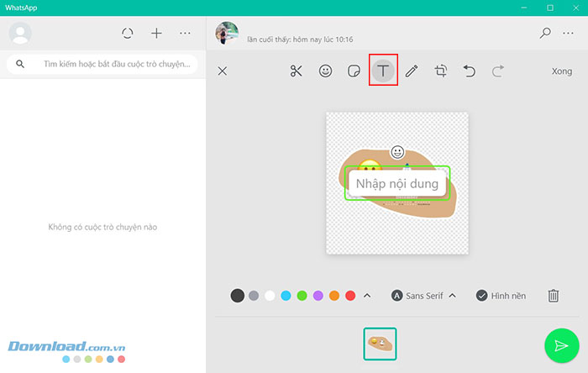The width and height of the screenshot is (588, 373).
Task: Select the crop and rotate tool
Action: point(441,71)
